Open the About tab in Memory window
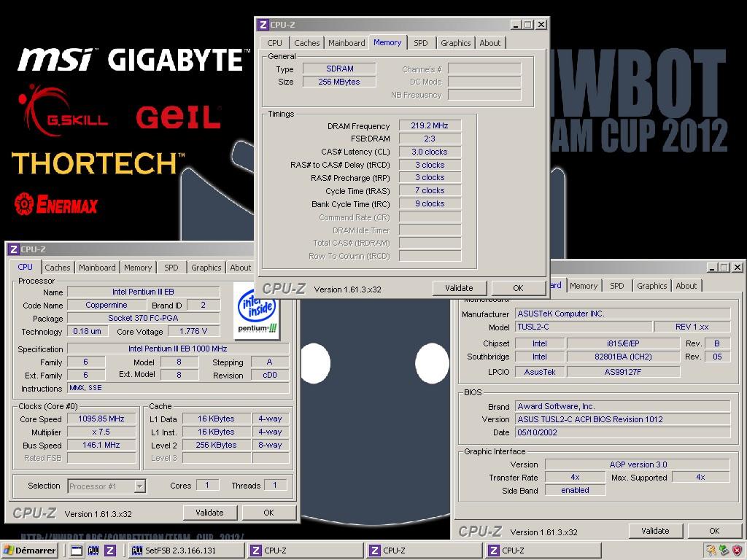 (x=489, y=43)
